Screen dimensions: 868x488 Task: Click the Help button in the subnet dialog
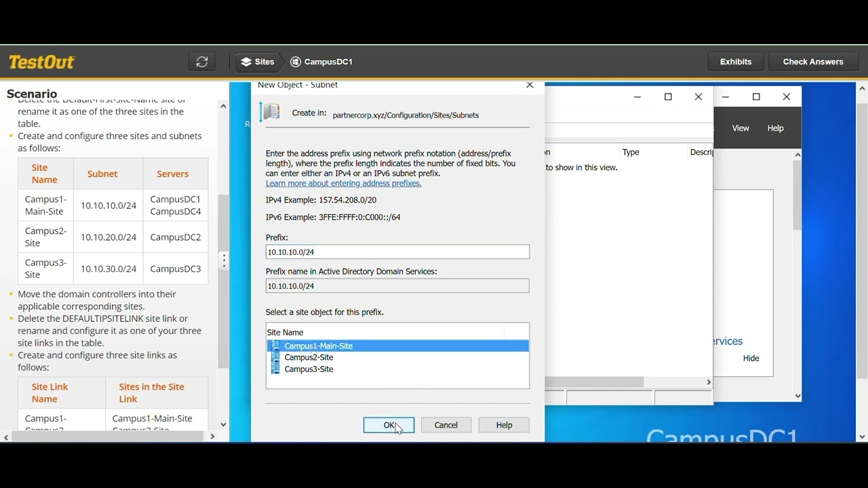pos(504,425)
